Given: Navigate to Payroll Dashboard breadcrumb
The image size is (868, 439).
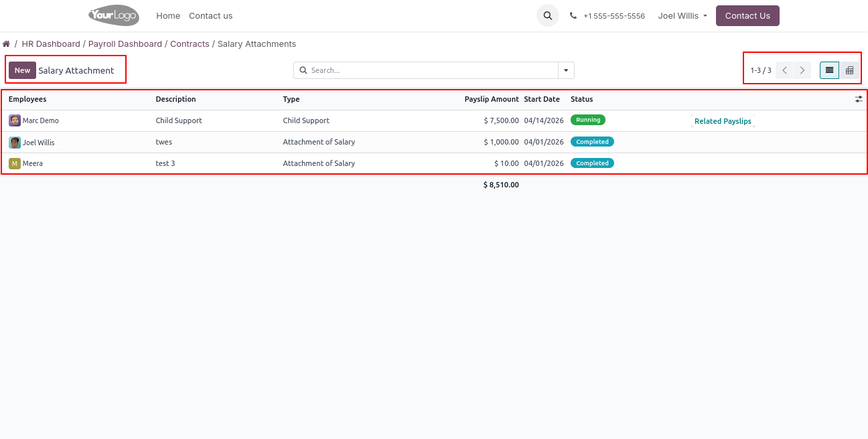Looking at the screenshot, I should [x=125, y=44].
